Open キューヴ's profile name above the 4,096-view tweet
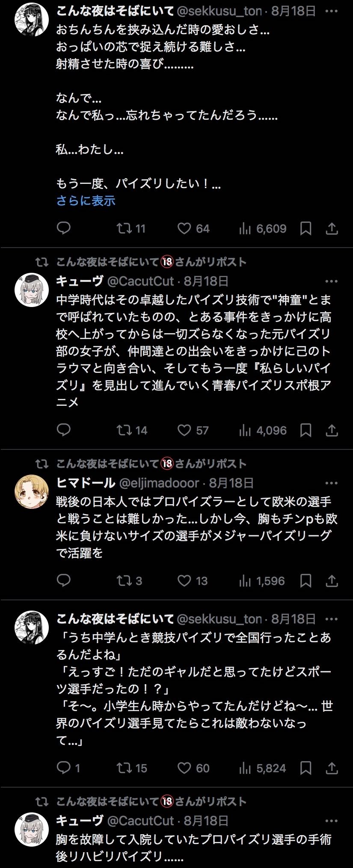The width and height of the screenshot is (353, 868). pos(80,281)
